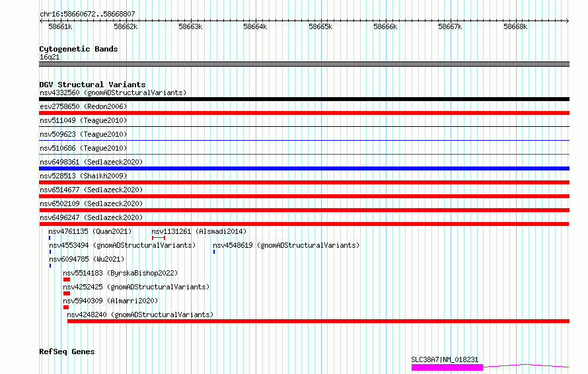This screenshot has width=588, height=374.
Task: Open variant nsv6514677 (Sedlazeck2020)
Action: pyautogui.click(x=91, y=190)
